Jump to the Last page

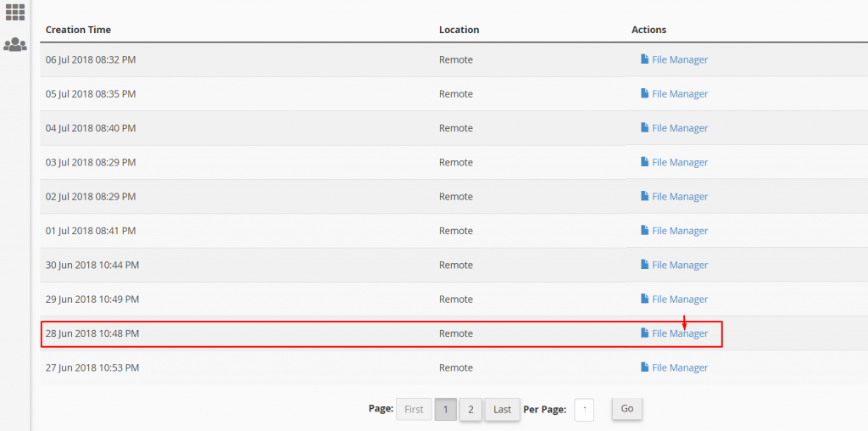click(x=502, y=409)
